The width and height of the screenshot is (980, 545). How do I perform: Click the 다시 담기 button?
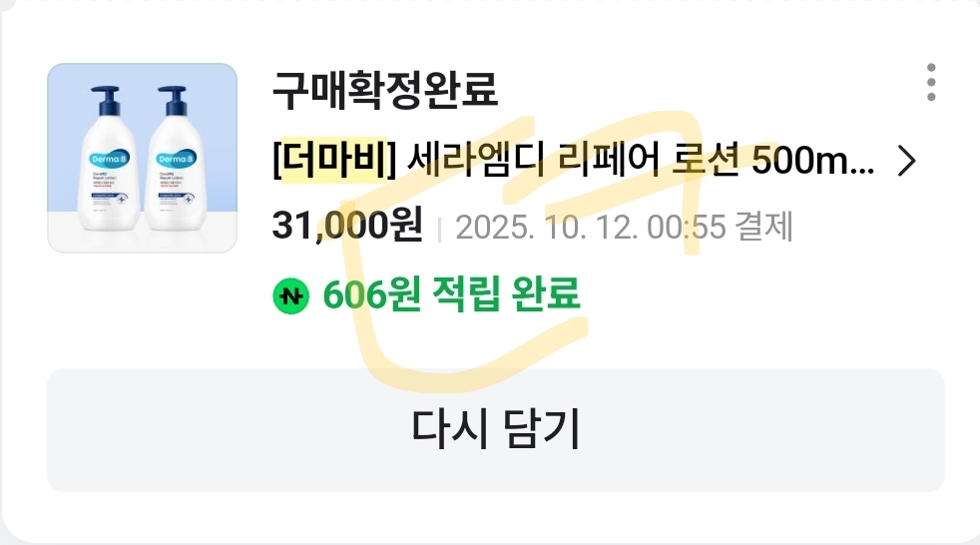point(496,429)
